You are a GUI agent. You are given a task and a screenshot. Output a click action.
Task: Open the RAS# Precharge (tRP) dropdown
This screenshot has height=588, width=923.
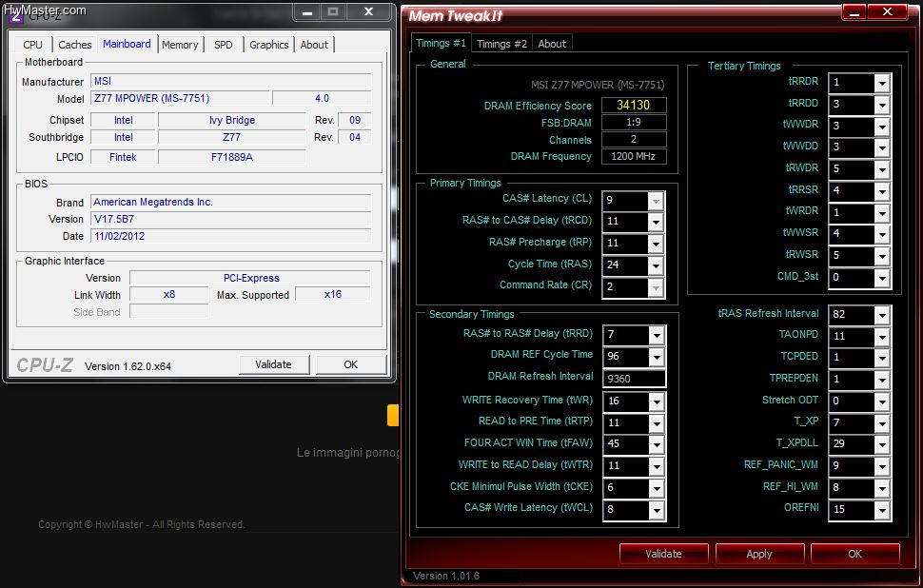(x=656, y=244)
